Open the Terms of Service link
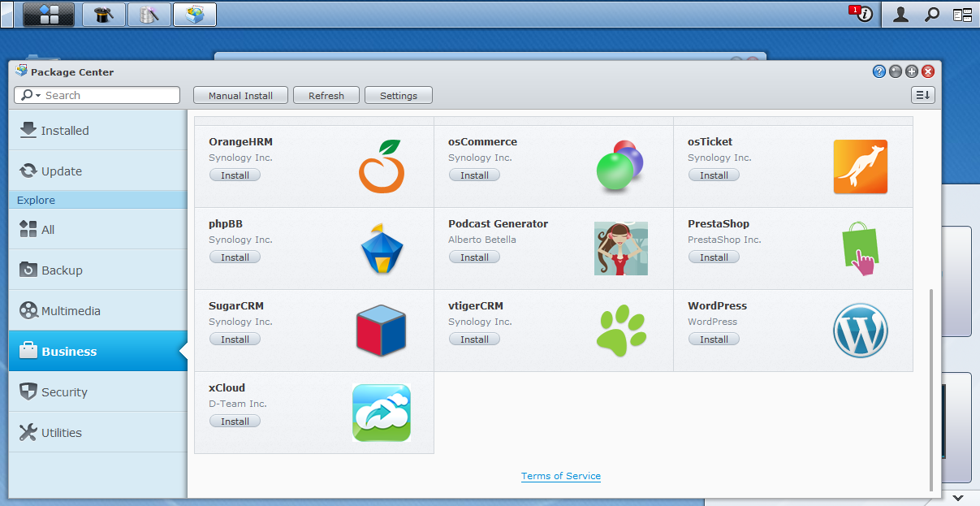Screen dimensions: 980x506 [561, 476]
